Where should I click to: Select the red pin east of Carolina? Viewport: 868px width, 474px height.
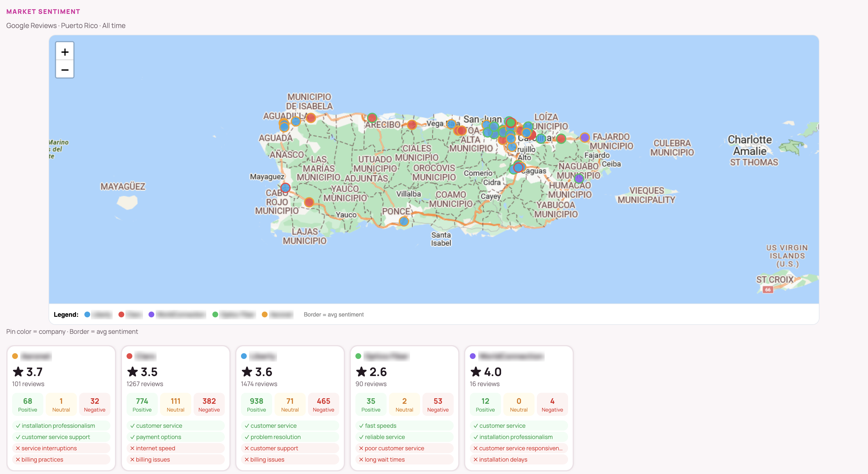click(x=561, y=138)
